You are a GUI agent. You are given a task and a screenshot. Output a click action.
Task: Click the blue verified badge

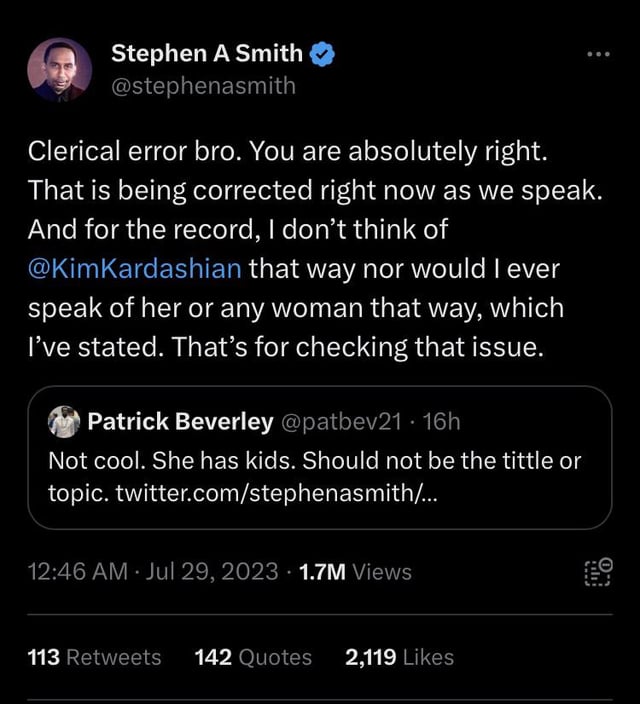pos(320,53)
